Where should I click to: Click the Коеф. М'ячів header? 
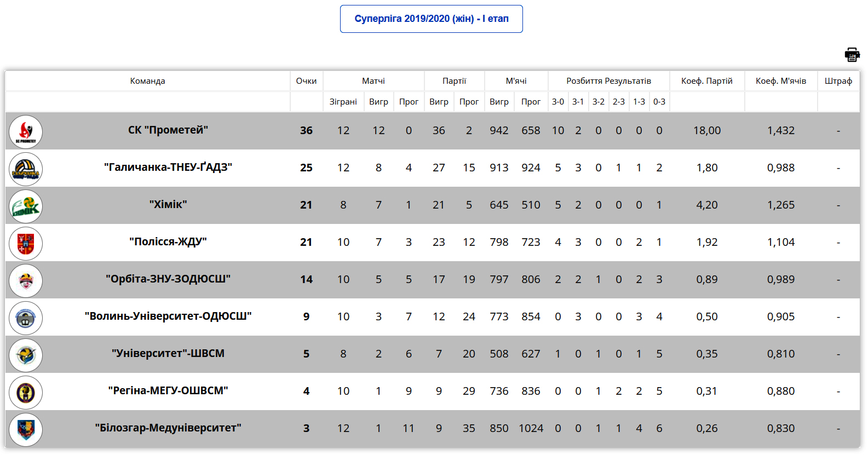(781, 81)
